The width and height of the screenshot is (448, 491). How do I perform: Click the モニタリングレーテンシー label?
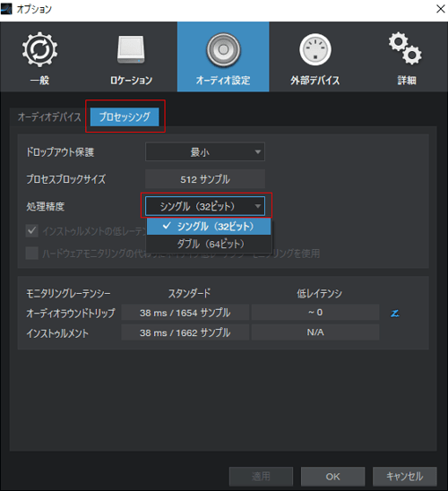pyautogui.click(x=68, y=293)
